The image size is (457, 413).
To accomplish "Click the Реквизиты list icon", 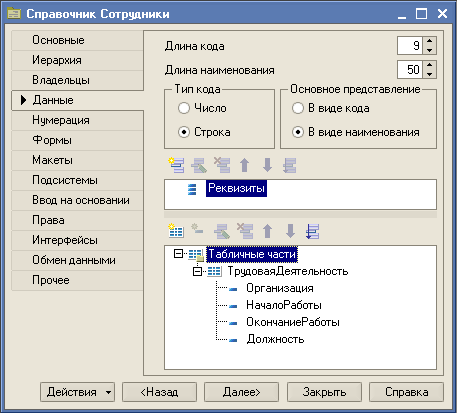I will click(192, 189).
